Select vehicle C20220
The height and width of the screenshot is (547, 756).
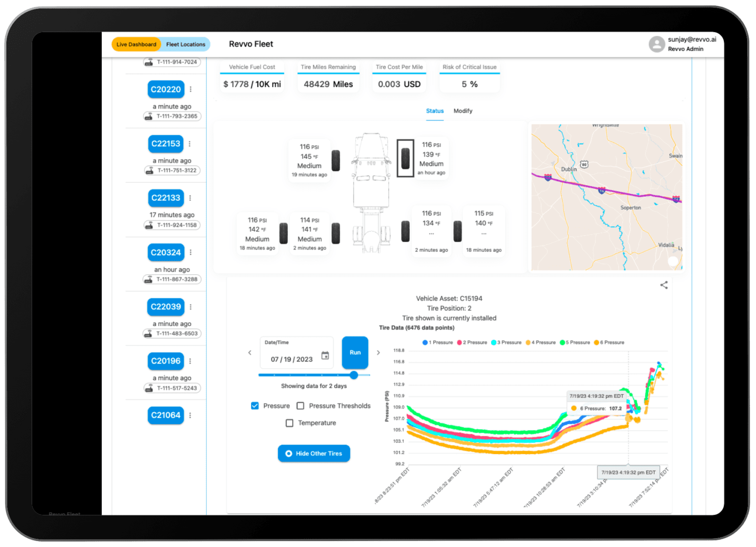[x=166, y=90]
